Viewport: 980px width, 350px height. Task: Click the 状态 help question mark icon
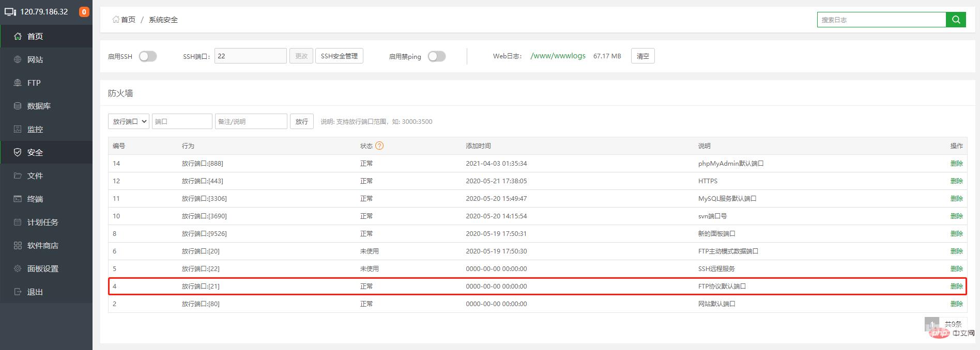pos(379,146)
